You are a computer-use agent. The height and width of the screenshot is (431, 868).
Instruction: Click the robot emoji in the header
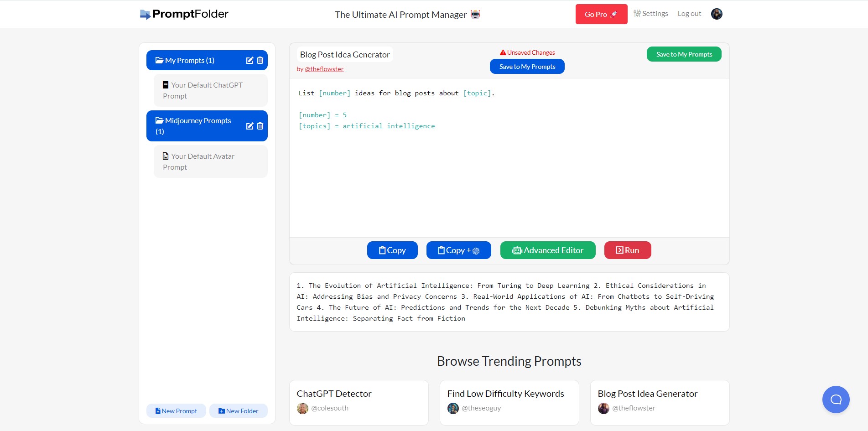[x=475, y=14]
